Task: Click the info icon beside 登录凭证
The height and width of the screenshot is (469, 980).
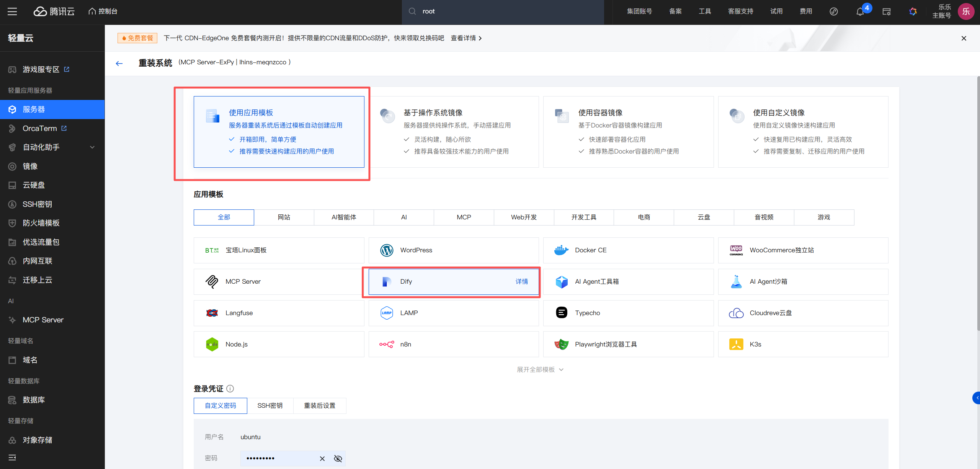Action: pos(230,389)
